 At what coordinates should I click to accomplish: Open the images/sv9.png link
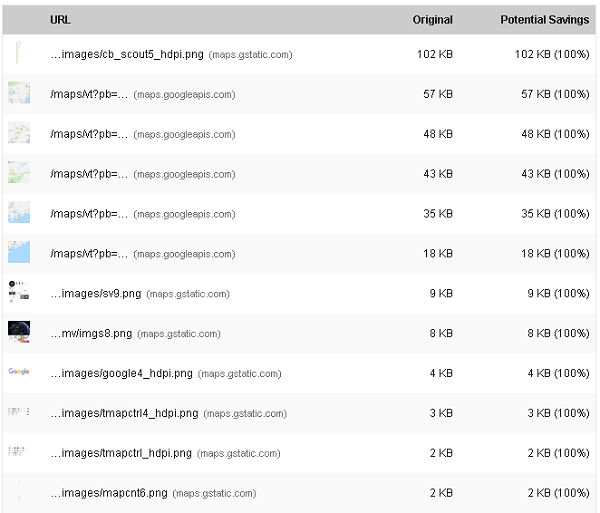pyautogui.click(x=96, y=293)
